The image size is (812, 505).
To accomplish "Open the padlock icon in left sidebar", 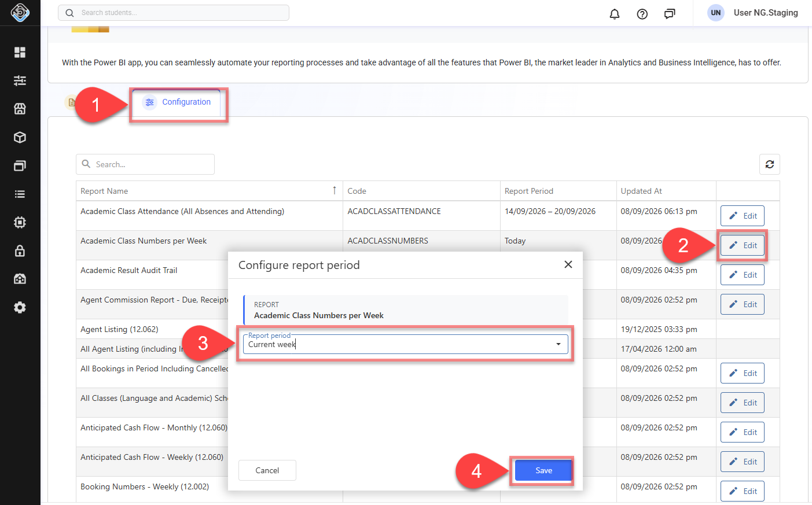I will tap(20, 250).
